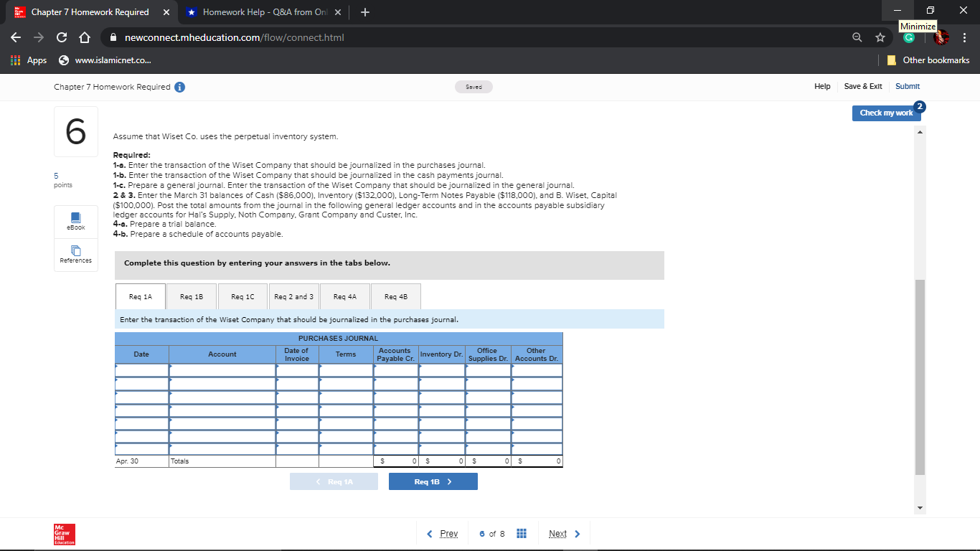Click the info icon next to homework title

point(179,86)
